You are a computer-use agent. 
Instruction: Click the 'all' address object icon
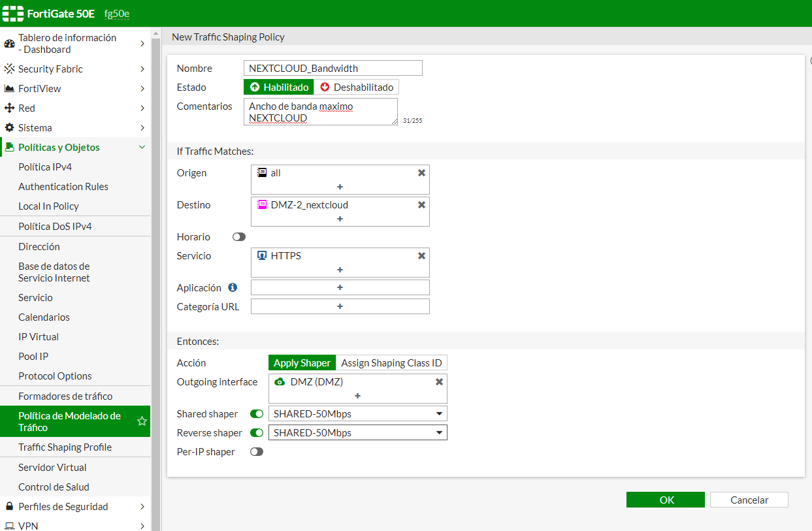262,173
